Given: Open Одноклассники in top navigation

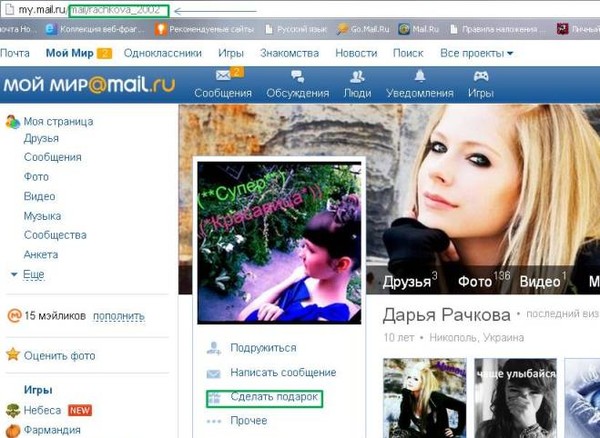Looking at the screenshot, I should (x=163, y=53).
